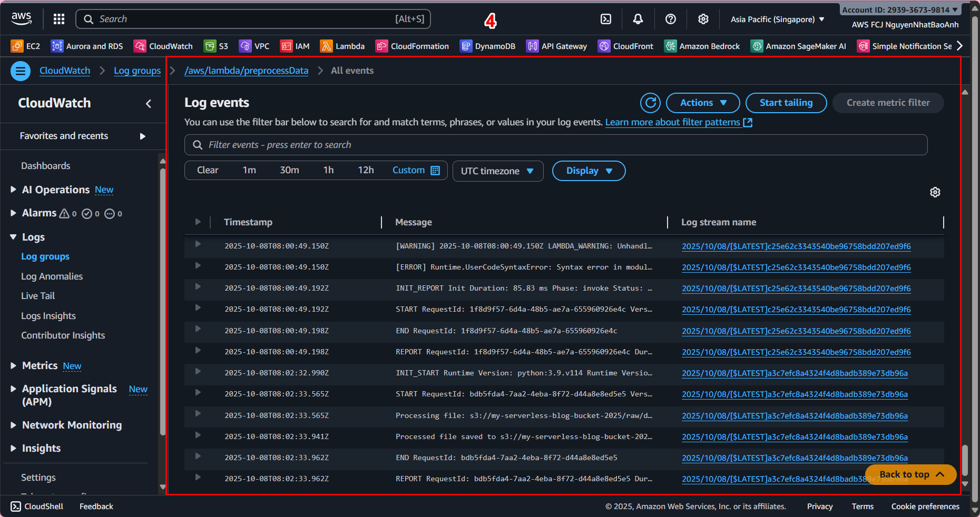Open Logs Insights in sidebar
980x517 pixels.
(x=48, y=316)
